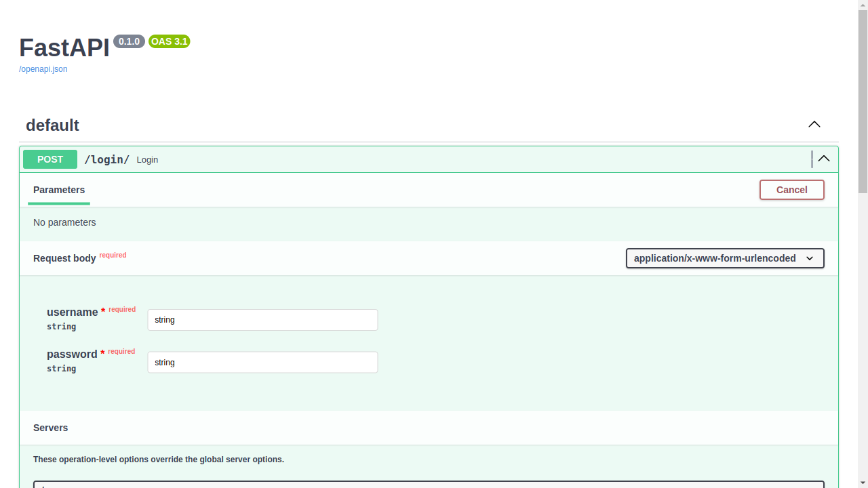Click the FastAPI heading logo text
This screenshot has height=488, width=868.
tap(64, 47)
